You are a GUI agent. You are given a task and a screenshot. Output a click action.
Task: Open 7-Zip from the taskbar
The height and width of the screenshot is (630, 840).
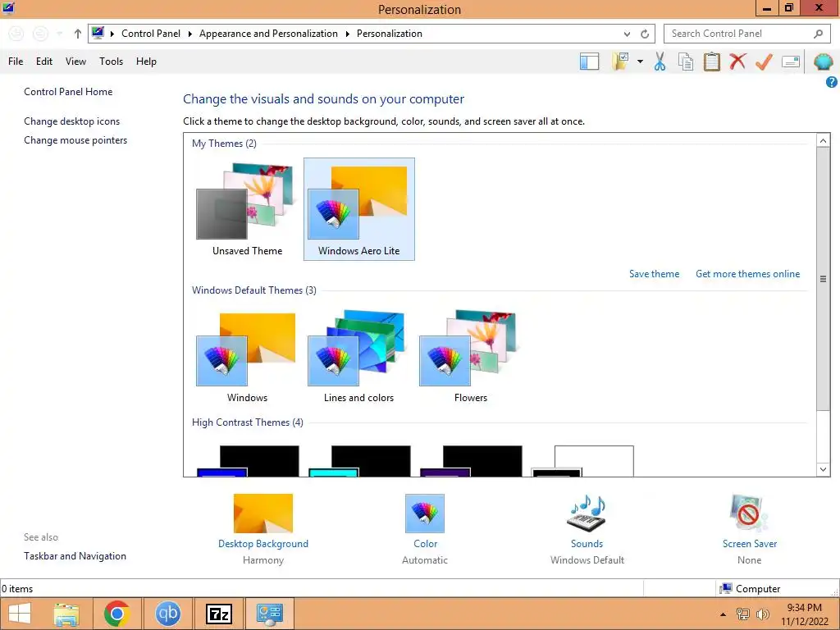[x=219, y=614]
